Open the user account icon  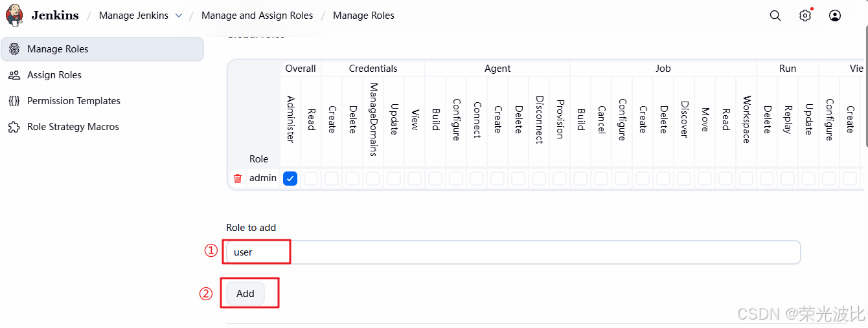pyautogui.click(x=836, y=16)
